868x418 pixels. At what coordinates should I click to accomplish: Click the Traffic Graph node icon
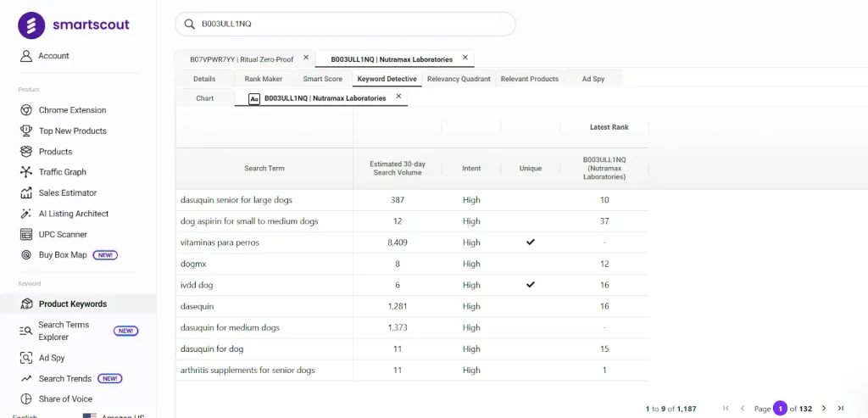click(x=25, y=172)
